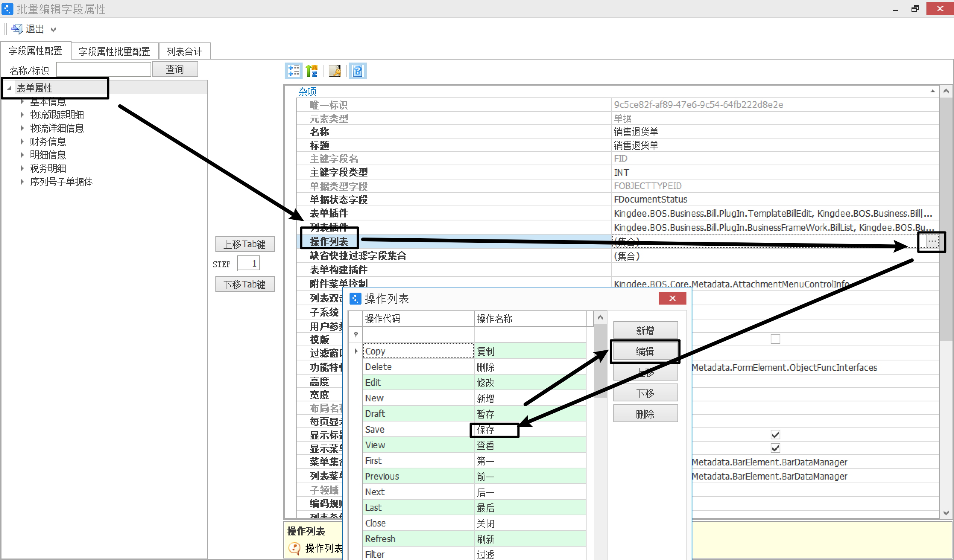954x560 pixels.
Task: Click the app icon in main title bar
Action: (7, 9)
